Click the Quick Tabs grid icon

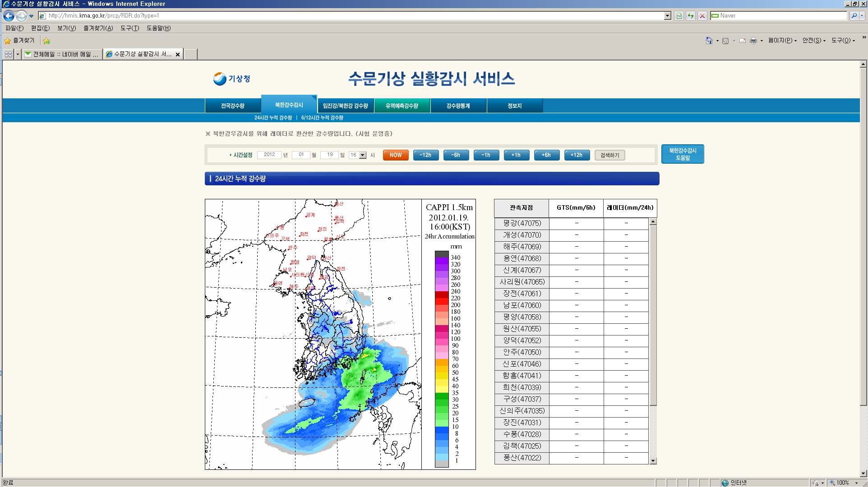pos(8,54)
